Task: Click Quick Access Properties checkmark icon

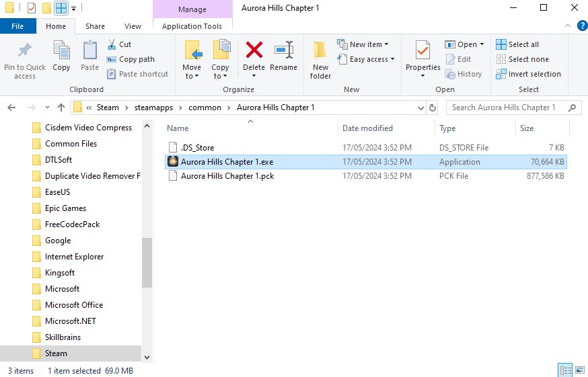Action: click(32, 8)
